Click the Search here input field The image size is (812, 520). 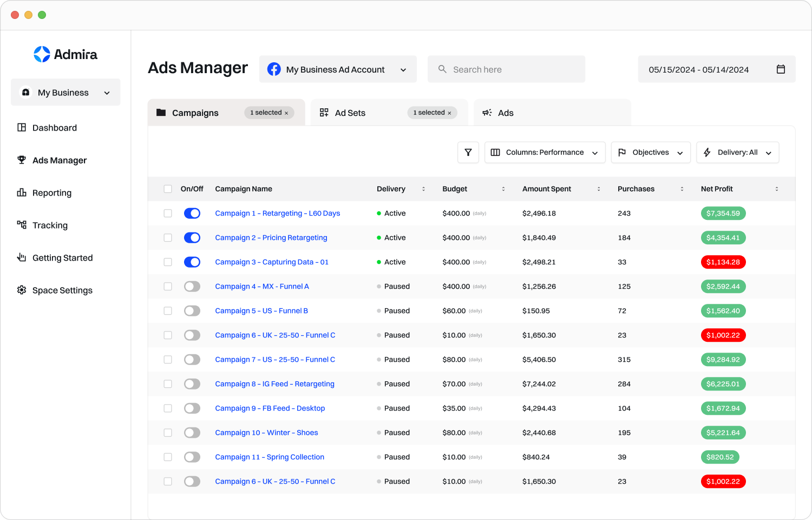[506, 69]
